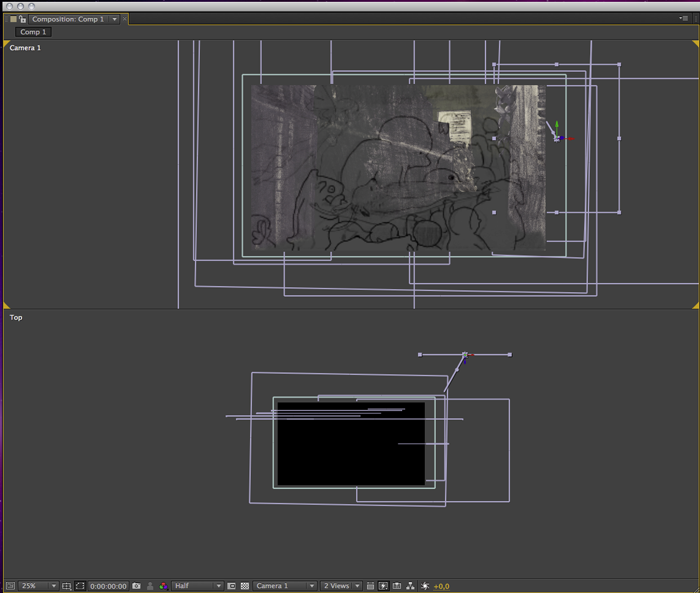Open the Comp Flowchart icon
The width and height of the screenshot is (700, 593).
point(410,586)
